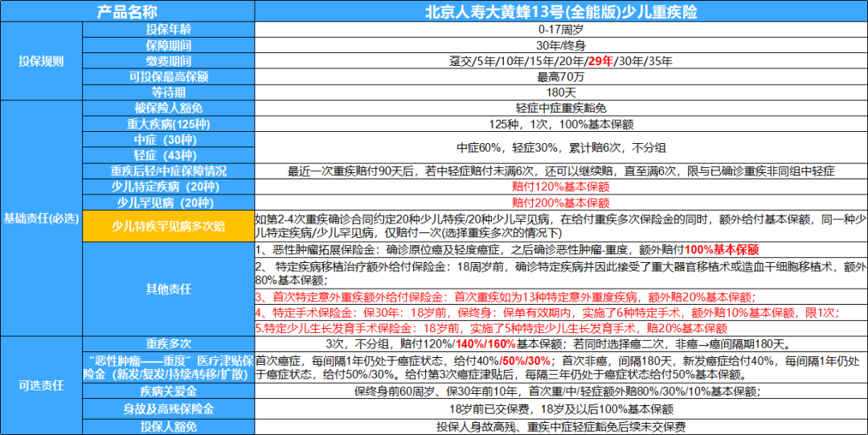Click the 可选责任 category cell
Viewport: 868px width, 435px height.
[41, 384]
